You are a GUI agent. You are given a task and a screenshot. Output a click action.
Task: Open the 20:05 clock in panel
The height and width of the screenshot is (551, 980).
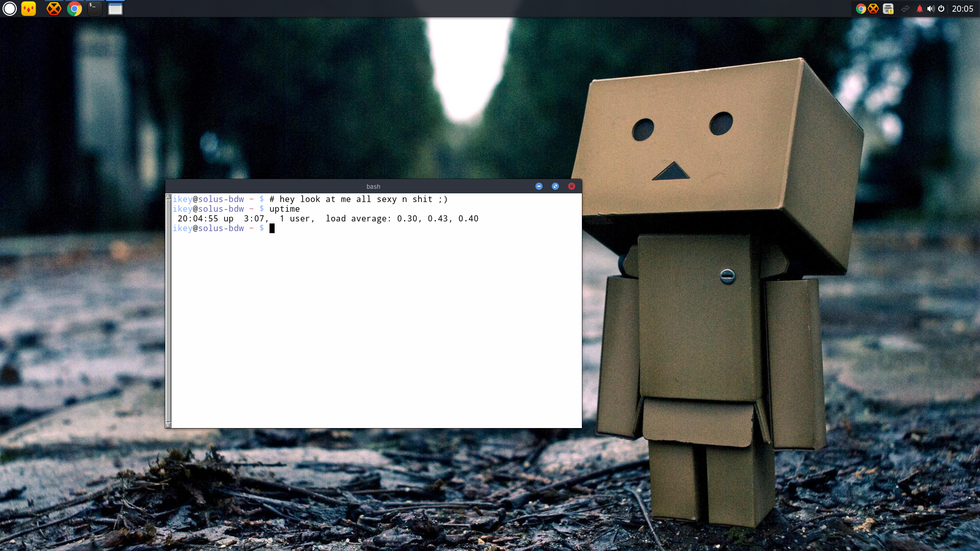tap(963, 9)
